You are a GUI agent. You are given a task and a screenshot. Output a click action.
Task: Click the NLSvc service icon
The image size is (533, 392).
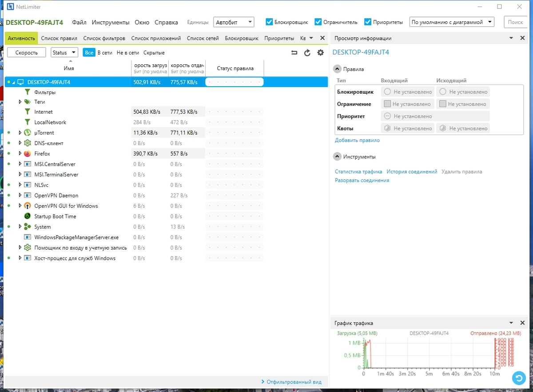(28, 185)
